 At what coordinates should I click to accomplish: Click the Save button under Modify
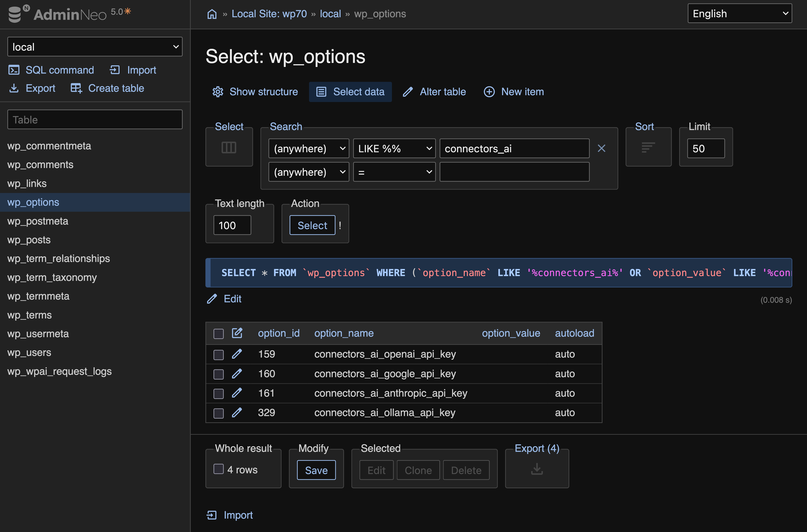(316, 470)
